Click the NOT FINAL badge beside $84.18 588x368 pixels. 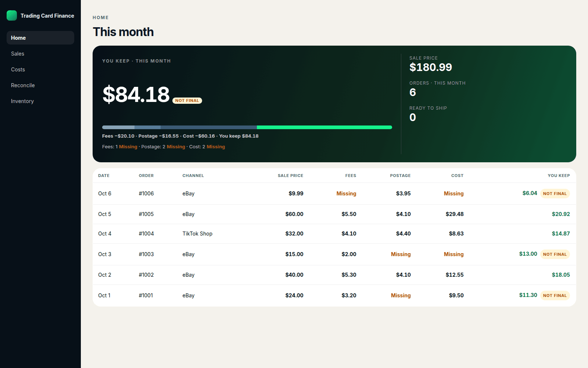pyautogui.click(x=187, y=100)
